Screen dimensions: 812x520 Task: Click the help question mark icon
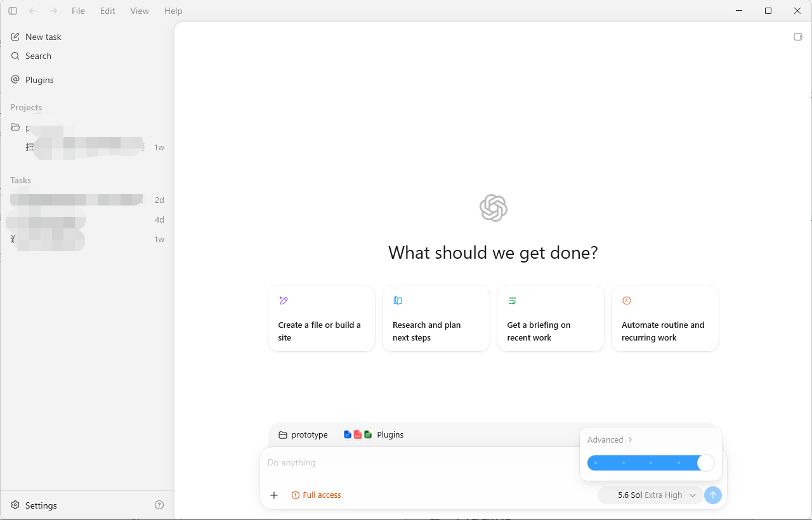coord(159,505)
